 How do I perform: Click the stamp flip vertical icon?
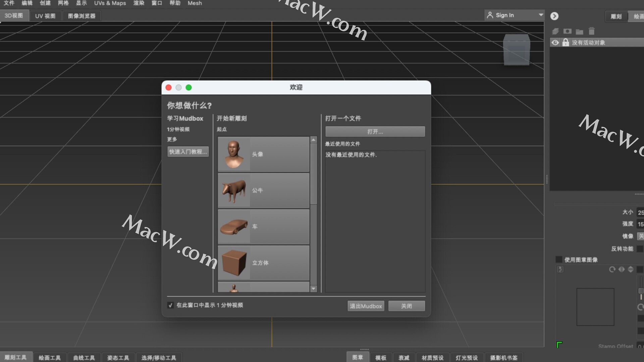(x=631, y=269)
